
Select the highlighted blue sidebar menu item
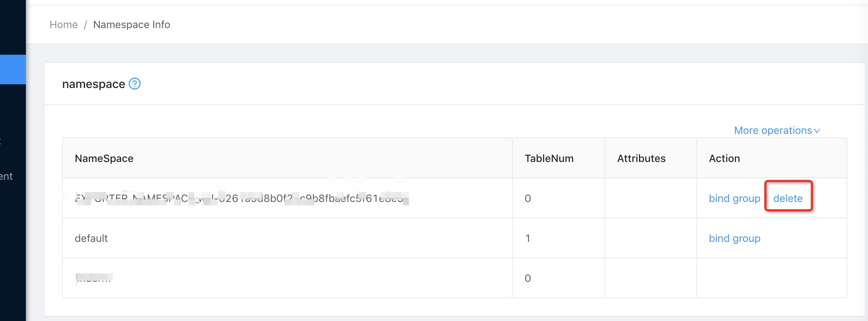[13, 70]
